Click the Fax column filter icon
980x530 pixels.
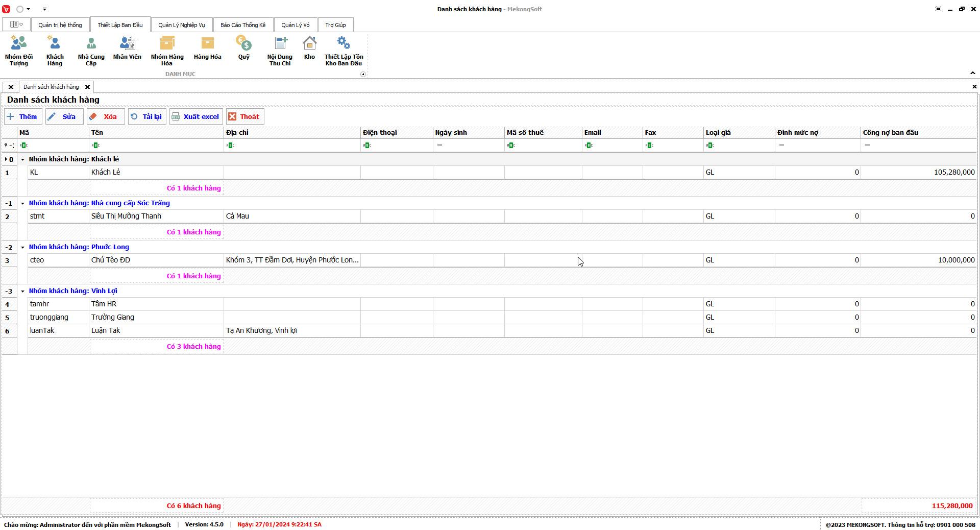(x=649, y=146)
